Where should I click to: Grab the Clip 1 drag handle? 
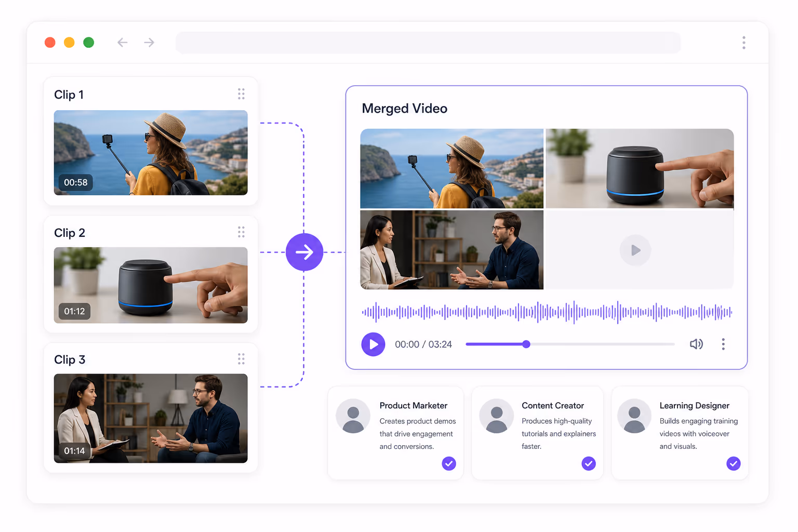click(x=241, y=94)
